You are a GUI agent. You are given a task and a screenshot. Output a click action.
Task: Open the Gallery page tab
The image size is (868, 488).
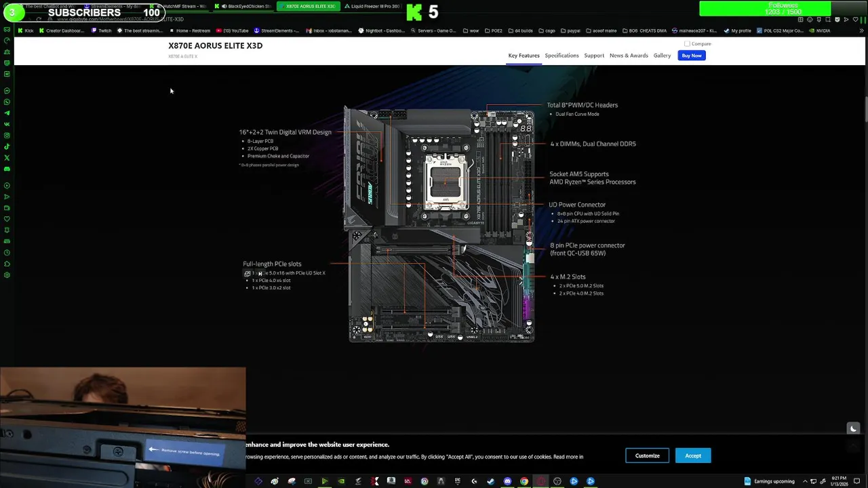[662, 56]
